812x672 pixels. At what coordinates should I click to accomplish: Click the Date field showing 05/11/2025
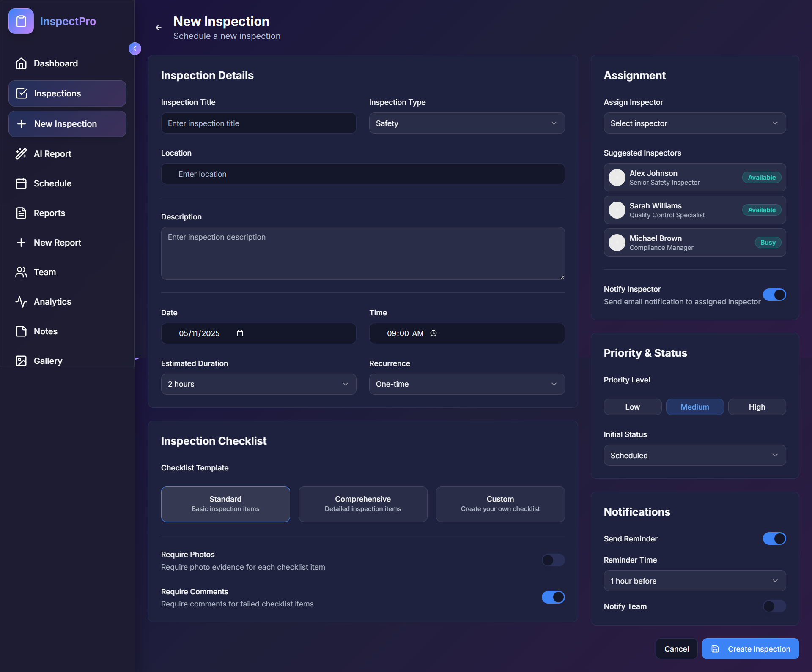(x=258, y=333)
